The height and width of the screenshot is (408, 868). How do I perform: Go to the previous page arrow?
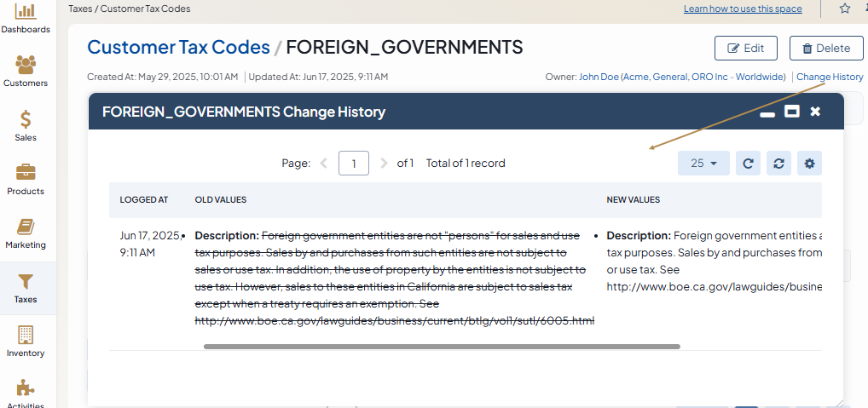(324, 164)
